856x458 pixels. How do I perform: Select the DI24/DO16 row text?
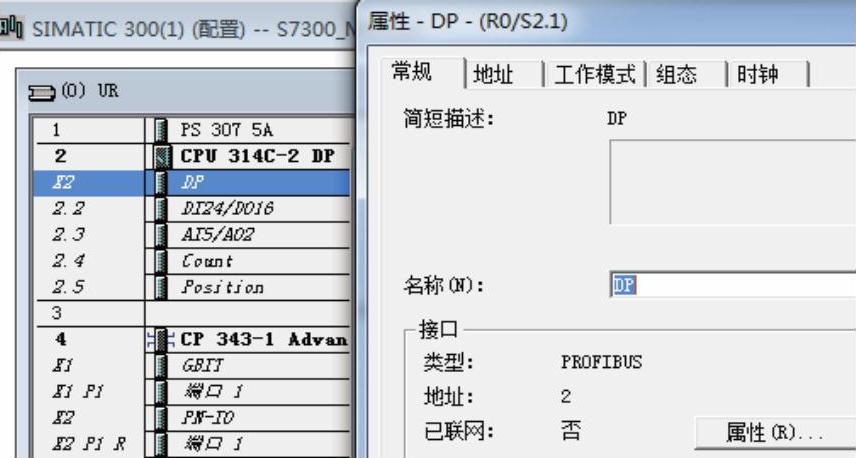tap(228, 209)
